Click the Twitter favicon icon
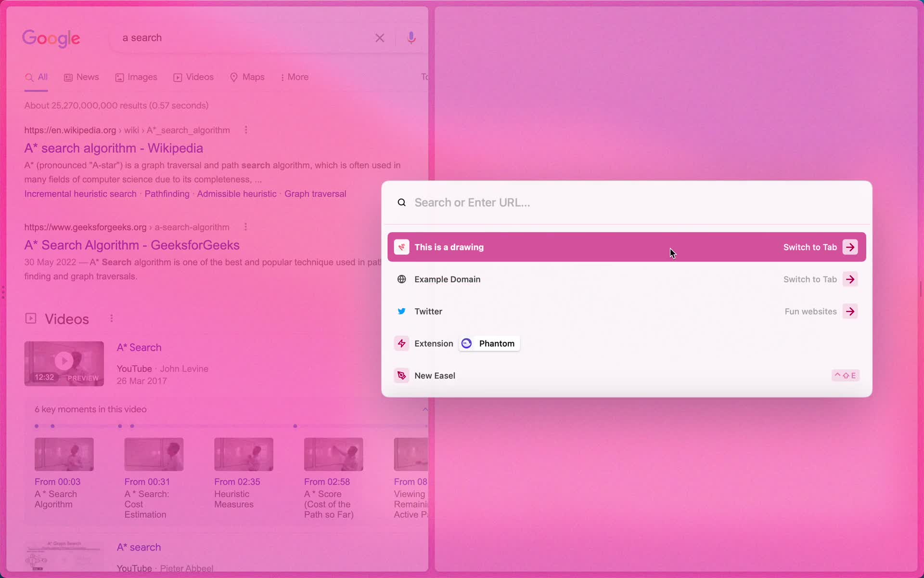 pyautogui.click(x=401, y=311)
